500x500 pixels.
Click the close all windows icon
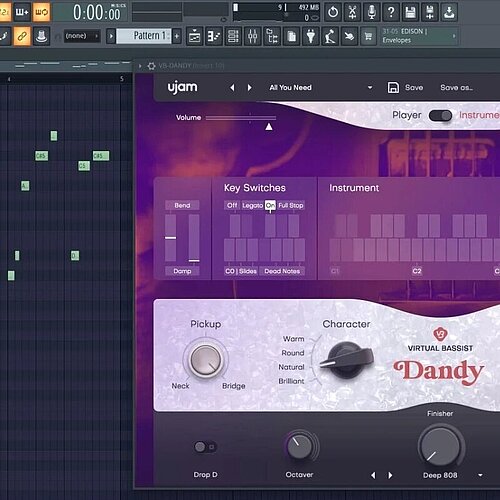tap(349, 36)
